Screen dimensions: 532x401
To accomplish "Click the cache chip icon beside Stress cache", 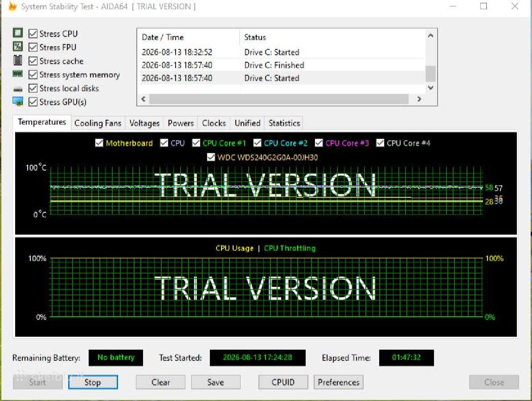I will tap(18, 61).
